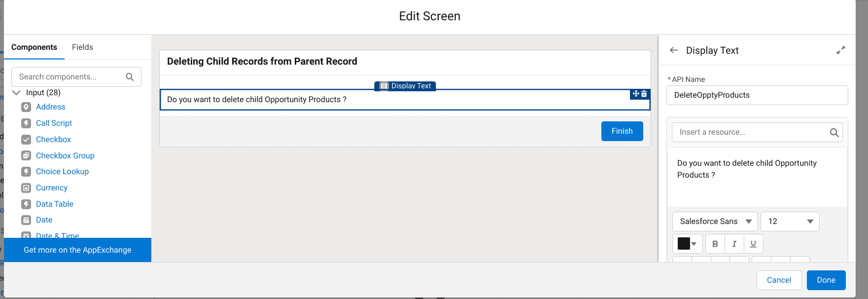This screenshot has width=868, height=299.
Task: Click the Address component icon
Action: 26,107
